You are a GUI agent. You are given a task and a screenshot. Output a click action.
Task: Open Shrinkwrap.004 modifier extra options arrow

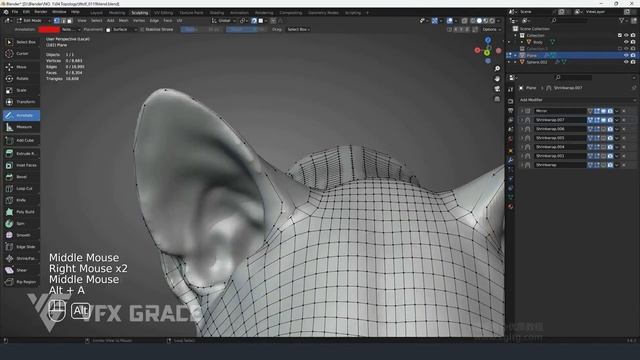[617, 147]
